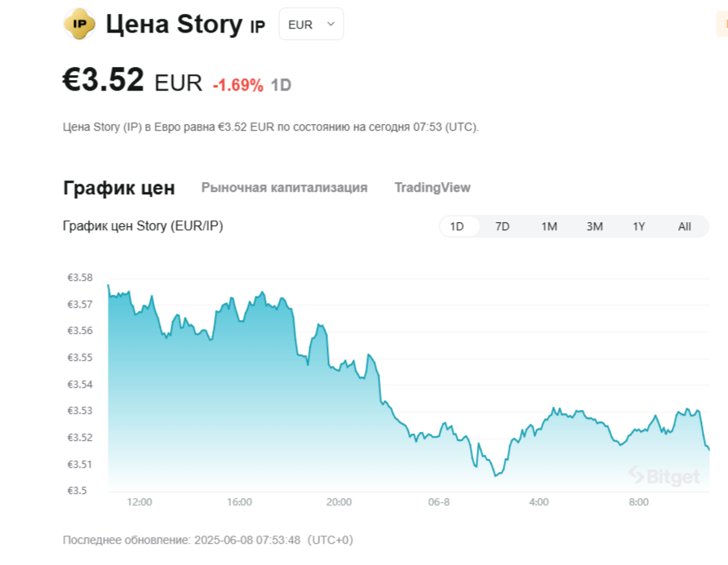Click the -1.69% price change label

click(x=238, y=85)
